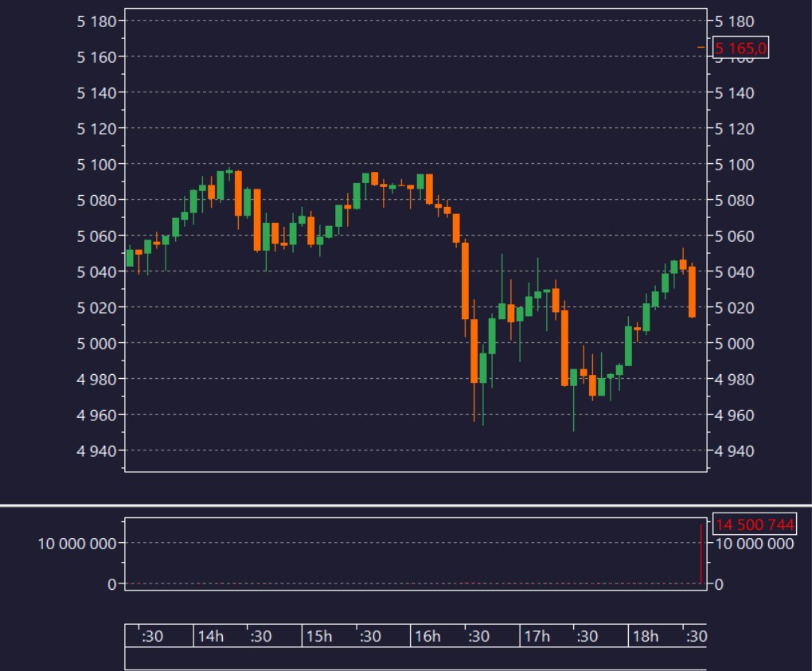The image size is (812, 671).
Task: Click the 5 000 label on left price axis
Action: point(97,343)
